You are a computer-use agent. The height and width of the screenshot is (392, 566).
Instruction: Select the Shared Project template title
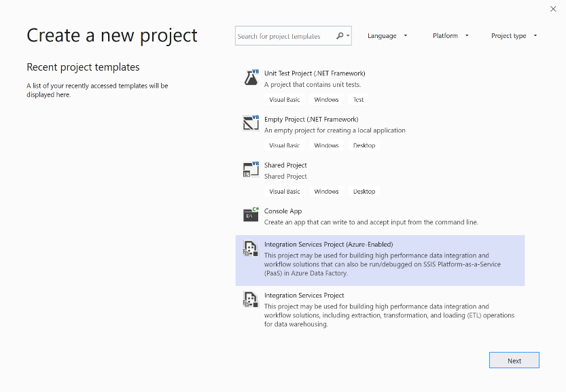click(x=285, y=165)
